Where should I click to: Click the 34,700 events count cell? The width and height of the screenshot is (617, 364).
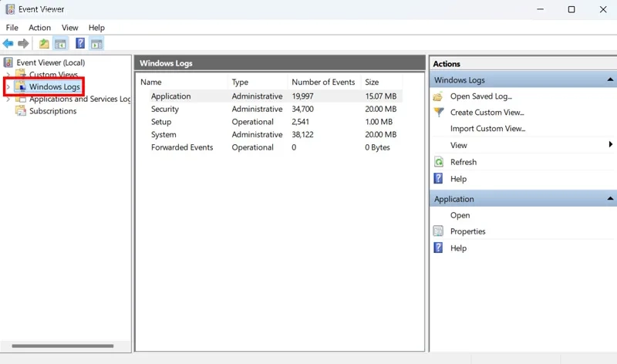(x=302, y=109)
